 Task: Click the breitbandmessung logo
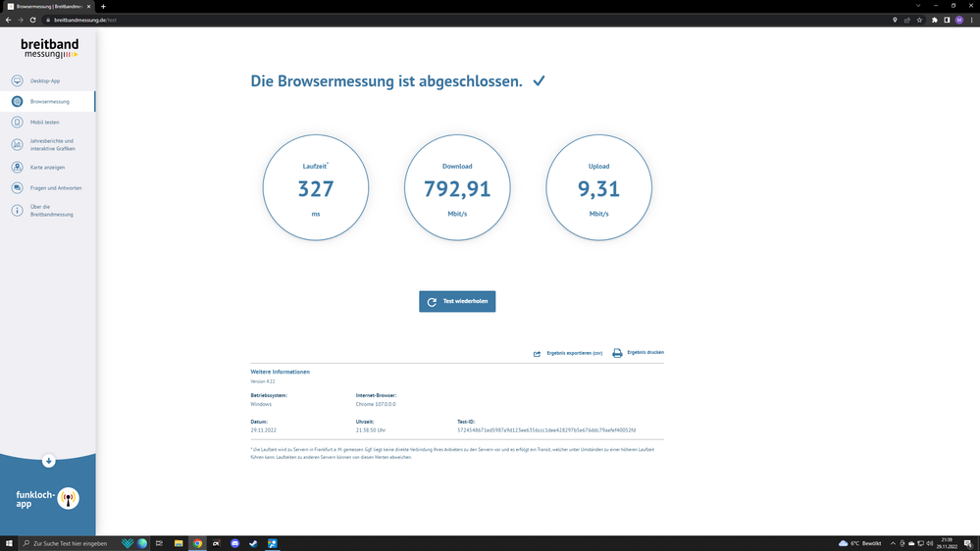tap(49, 48)
